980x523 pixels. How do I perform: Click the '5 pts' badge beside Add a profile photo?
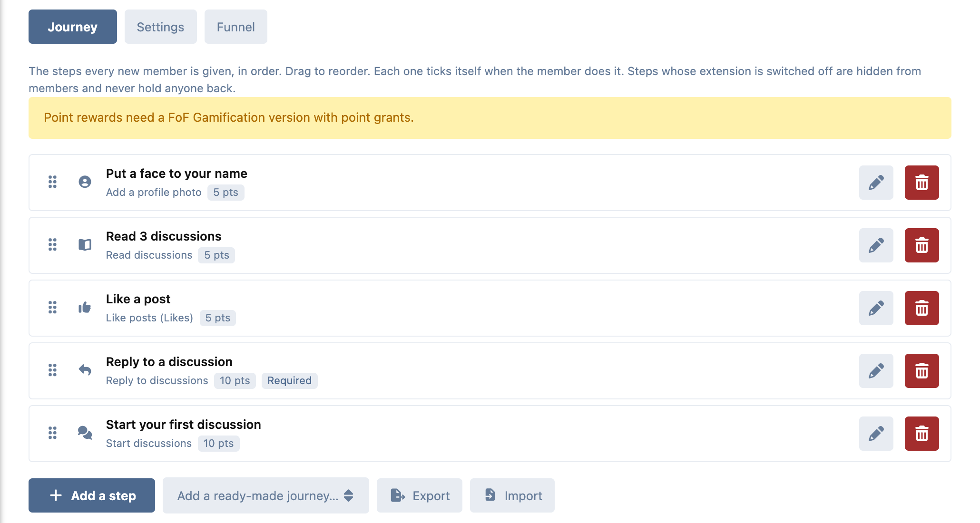225,193
